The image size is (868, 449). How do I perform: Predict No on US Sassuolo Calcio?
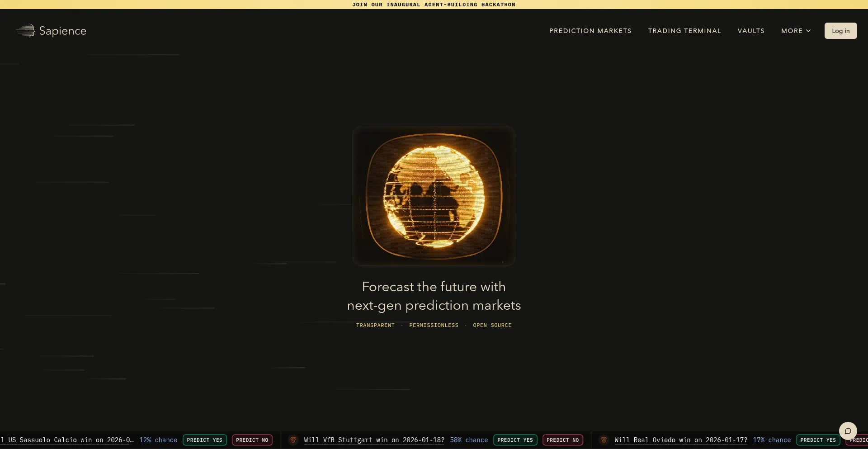point(252,440)
